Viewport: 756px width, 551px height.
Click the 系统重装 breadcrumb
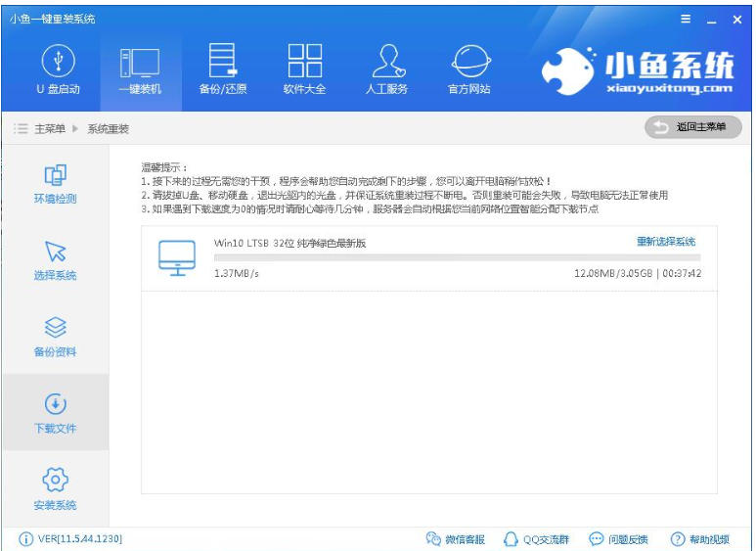[108, 129]
